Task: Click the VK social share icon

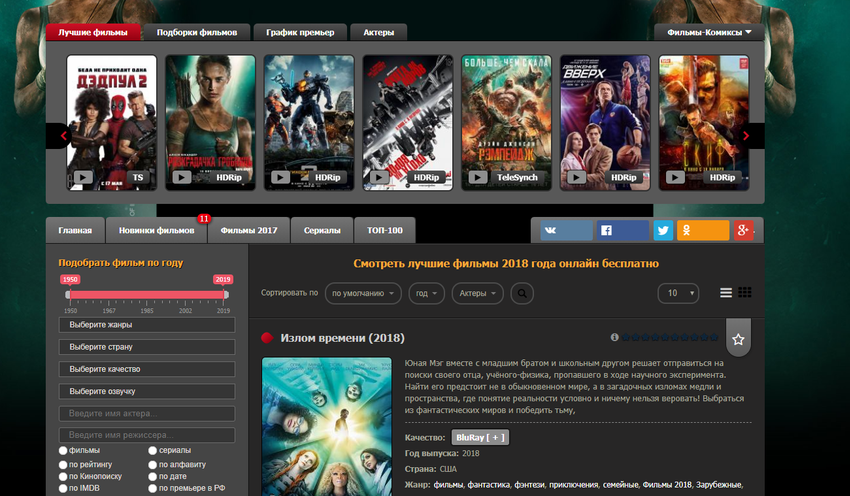Action: (566, 230)
